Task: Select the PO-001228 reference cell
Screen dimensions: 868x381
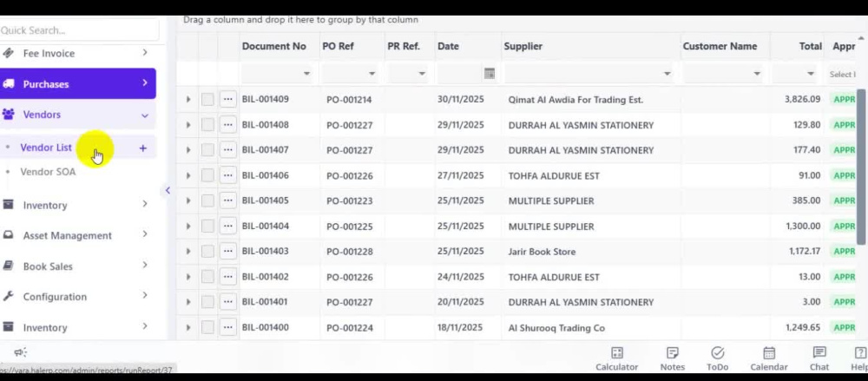Action: tap(349, 252)
